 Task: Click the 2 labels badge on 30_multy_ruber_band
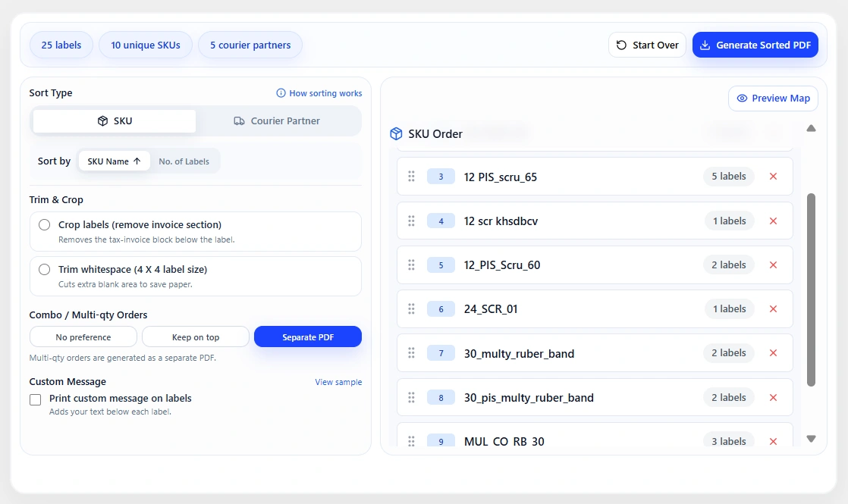pyautogui.click(x=728, y=353)
